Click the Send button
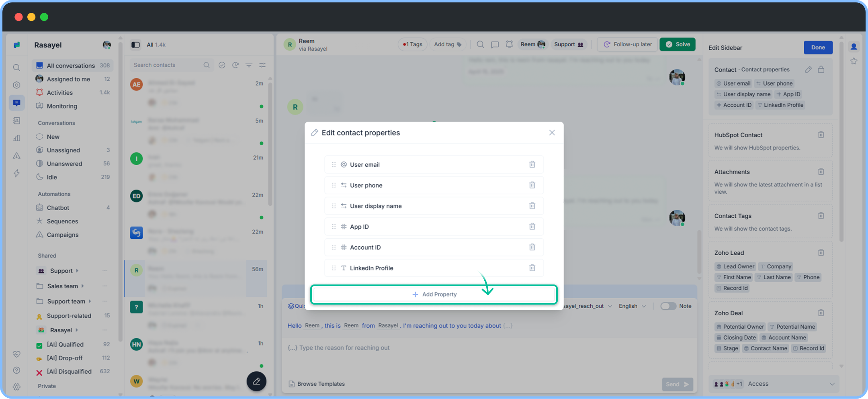Image resolution: width=868 pixels, height=399 pixels. pos(678,385)
